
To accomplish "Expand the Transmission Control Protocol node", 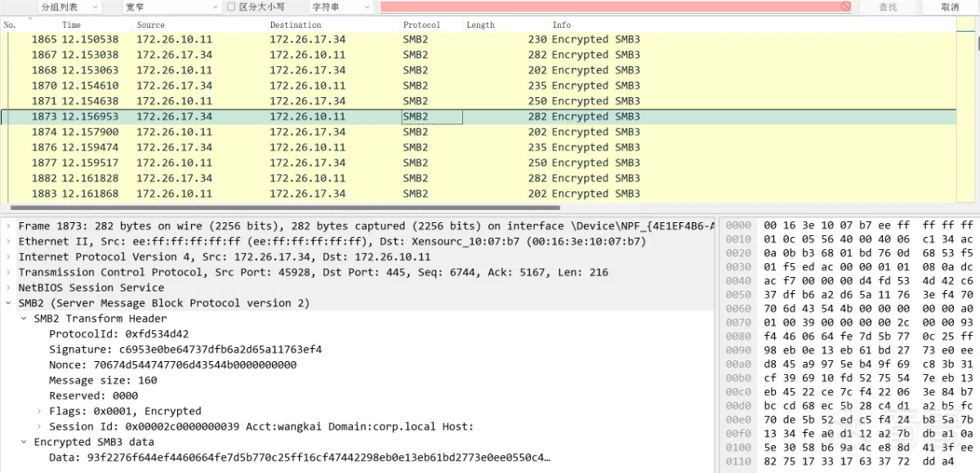I will point(9,273).
